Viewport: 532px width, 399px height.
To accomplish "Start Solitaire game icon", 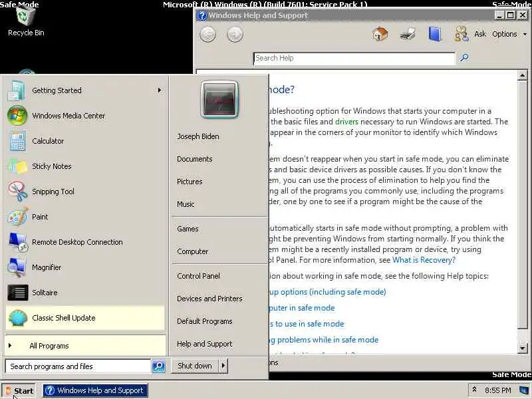I will (18, 293).
